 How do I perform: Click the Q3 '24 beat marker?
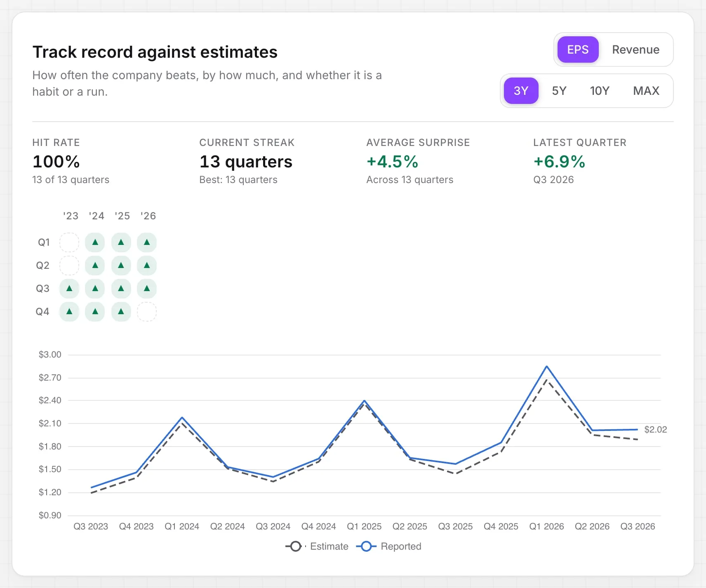(x=95, y=288)
